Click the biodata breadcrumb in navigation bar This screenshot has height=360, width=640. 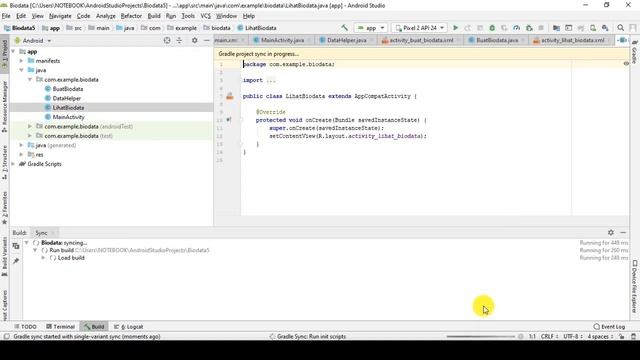point(217,28)
